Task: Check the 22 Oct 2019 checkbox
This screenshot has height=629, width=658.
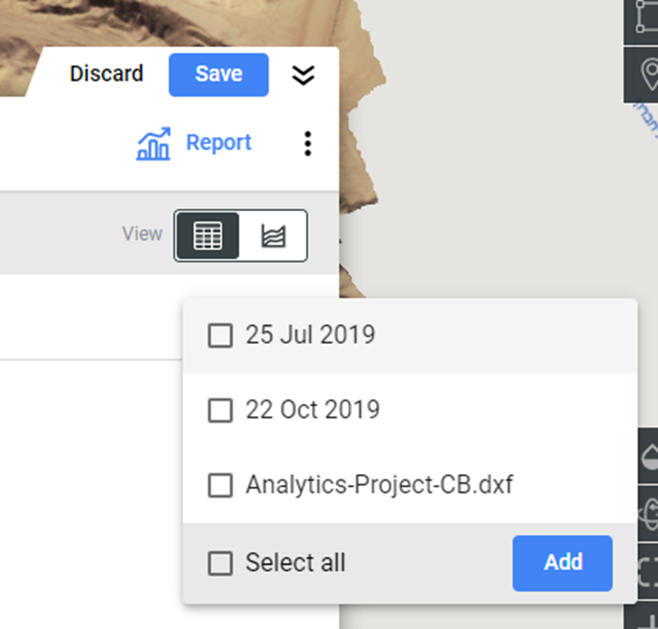Action: point(220,410)
